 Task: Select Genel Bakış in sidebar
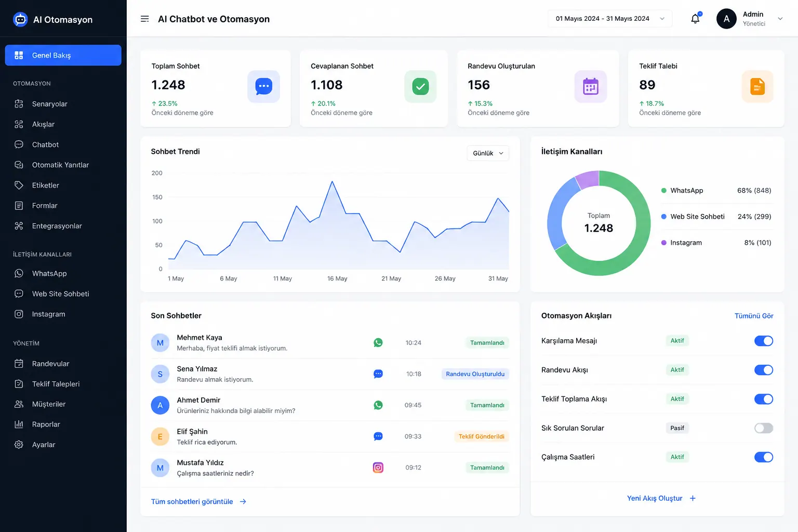tap(63, 55)
